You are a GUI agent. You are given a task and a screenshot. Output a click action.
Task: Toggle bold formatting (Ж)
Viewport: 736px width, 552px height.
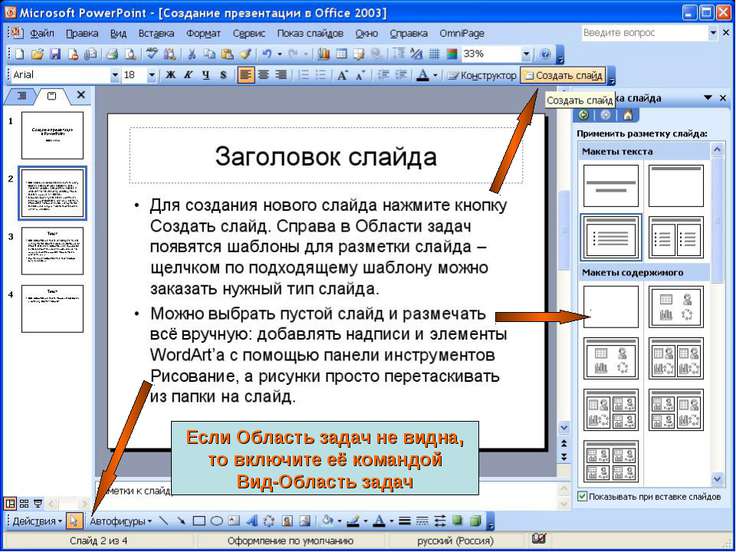click(170, 75)
